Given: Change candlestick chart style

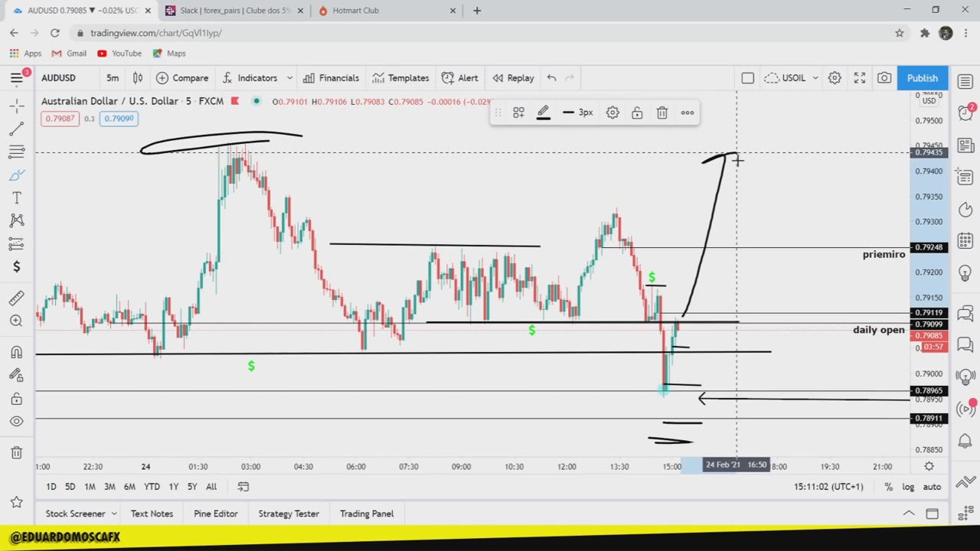Looking at the screenshot, I should 138,78.
